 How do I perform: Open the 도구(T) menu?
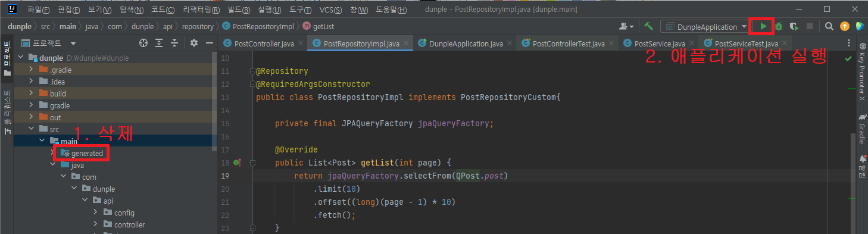click(301, 10)
